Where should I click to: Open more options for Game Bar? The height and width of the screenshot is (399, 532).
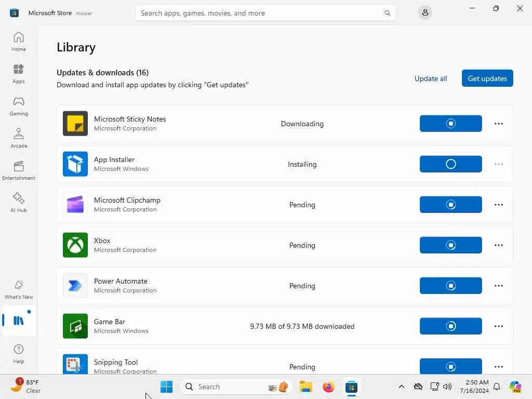[498, 326]
